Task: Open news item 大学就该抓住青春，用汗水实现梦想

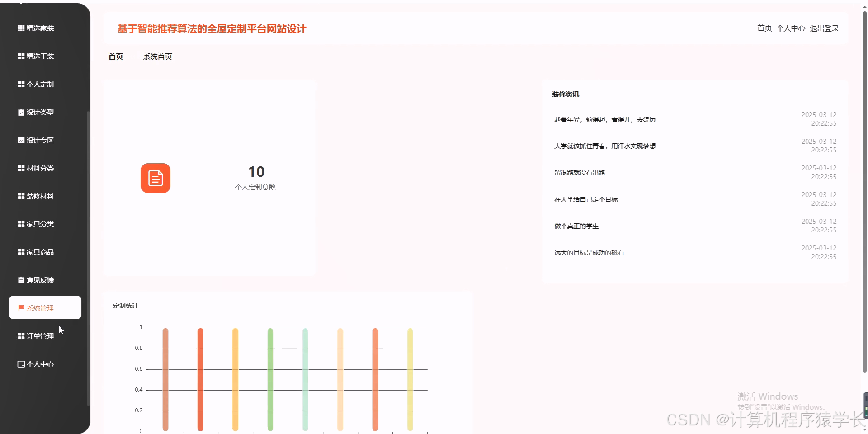Action: (x=605, y=146)
